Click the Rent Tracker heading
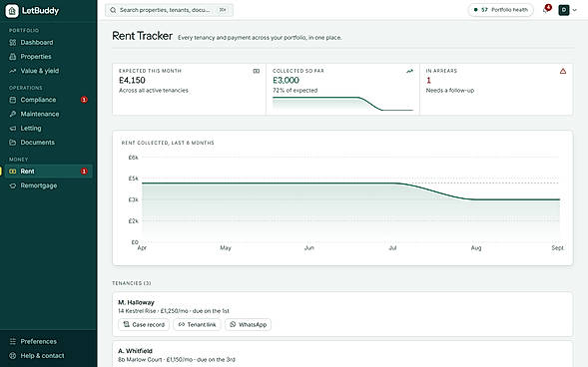 (x=142, y=36)
